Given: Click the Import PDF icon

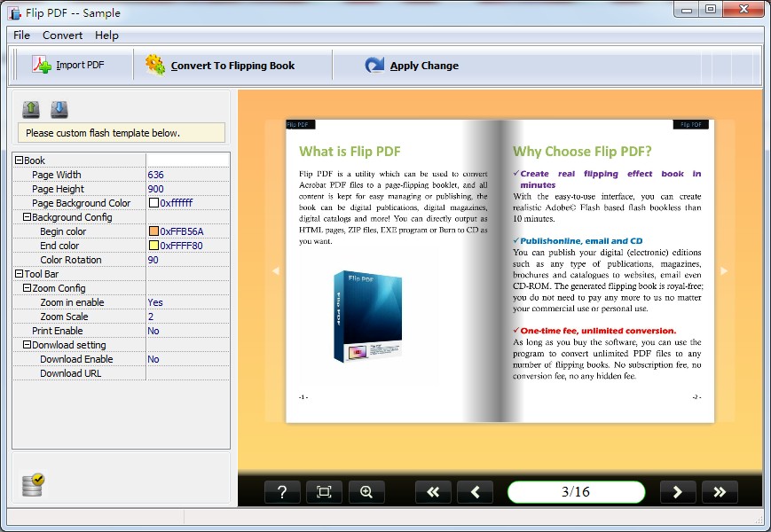Looking at the screenshot, I should [42, 65].
